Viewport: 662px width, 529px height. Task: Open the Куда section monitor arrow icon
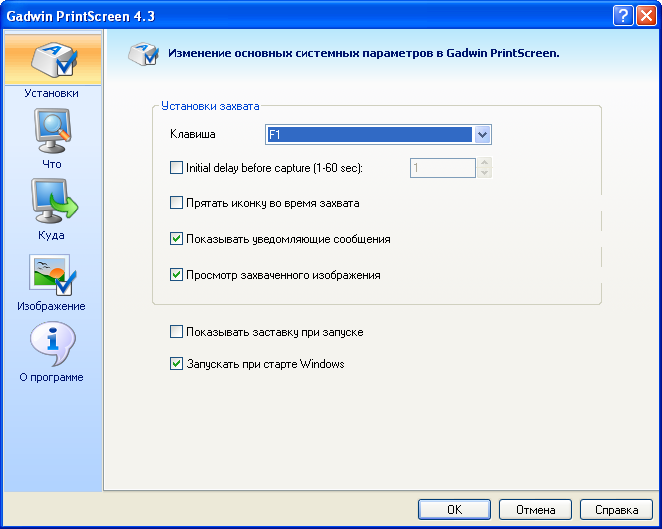pyautogui.click(x=54, y=201)
